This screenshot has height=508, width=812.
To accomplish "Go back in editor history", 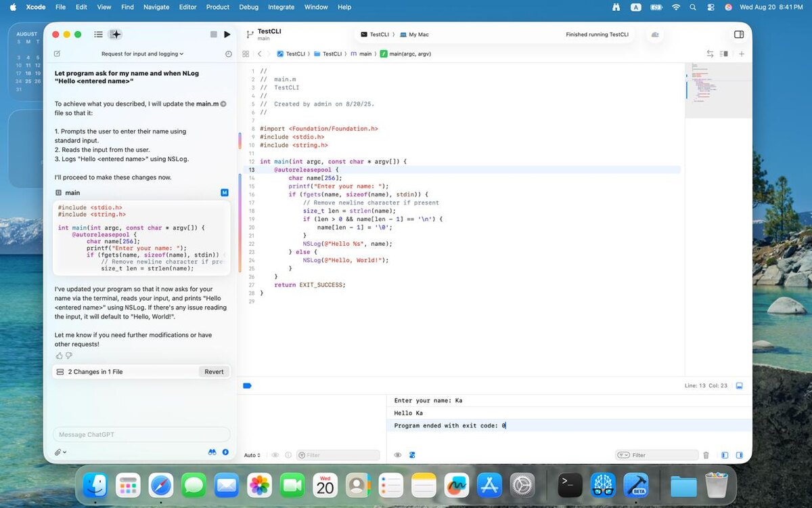I will click(259, 54).
